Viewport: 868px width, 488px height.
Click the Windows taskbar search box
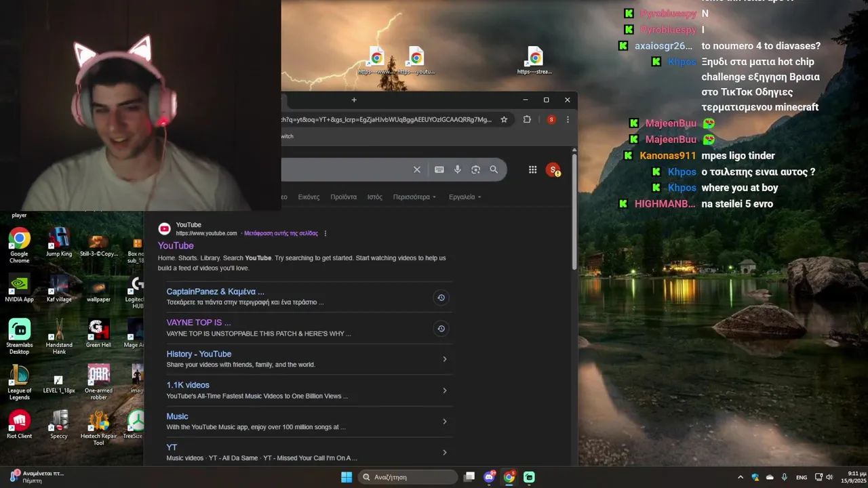(x=408, y=477)
